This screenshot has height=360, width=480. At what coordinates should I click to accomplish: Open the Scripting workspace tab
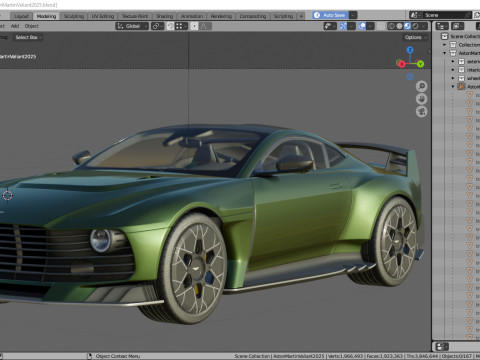283,16
